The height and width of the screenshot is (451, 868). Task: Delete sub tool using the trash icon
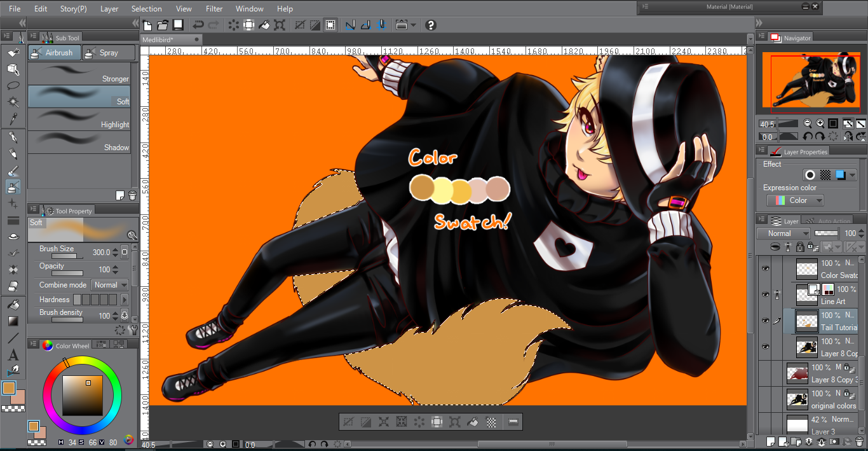tap(132, 195)
